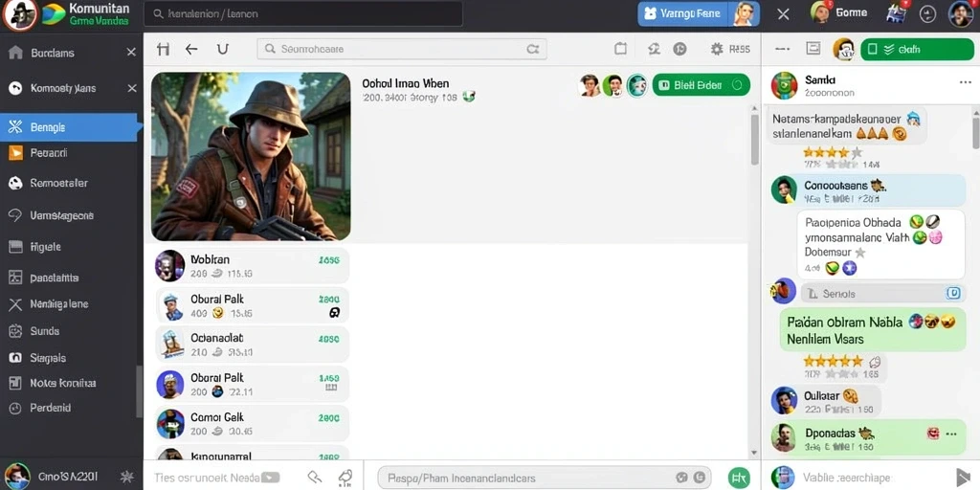Click the green round button beside message field

(x=740, y=477)
